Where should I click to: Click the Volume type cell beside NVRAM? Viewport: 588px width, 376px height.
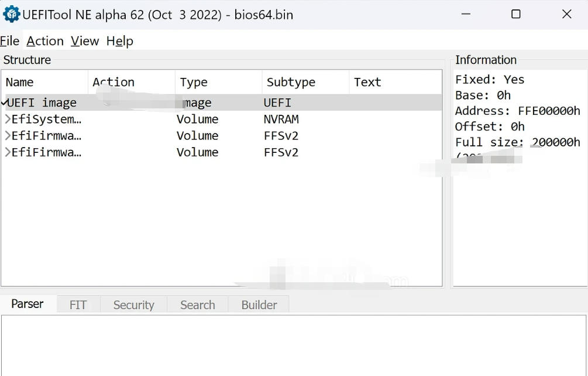pyautogui.click(x=197, y=119)
